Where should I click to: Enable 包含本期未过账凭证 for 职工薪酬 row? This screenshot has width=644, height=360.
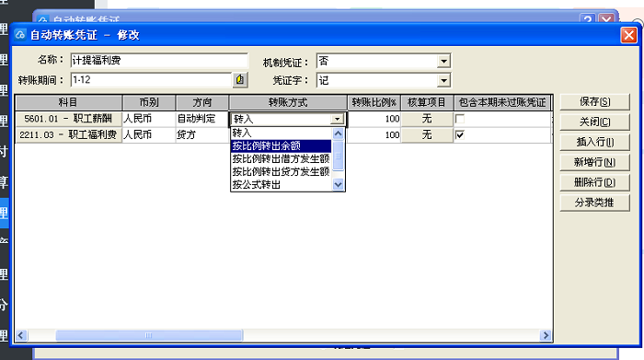click(x=460, y=119)
